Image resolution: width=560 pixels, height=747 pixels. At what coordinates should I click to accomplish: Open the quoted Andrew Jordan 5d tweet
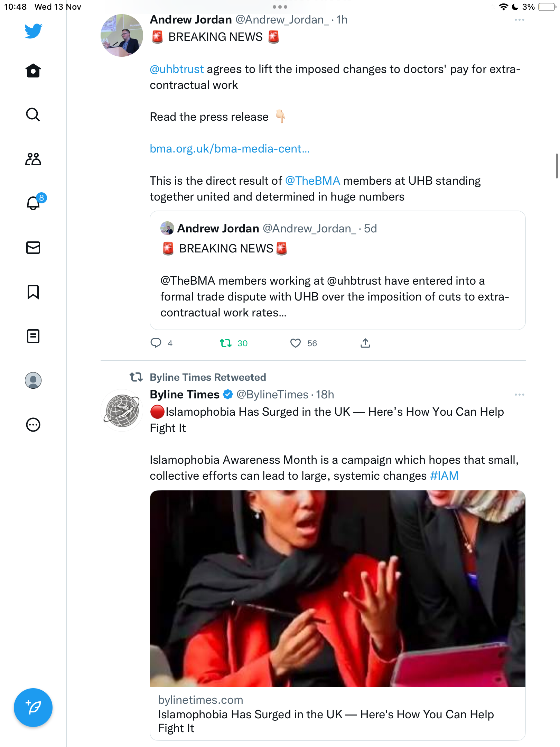click(x=337, y=270)
